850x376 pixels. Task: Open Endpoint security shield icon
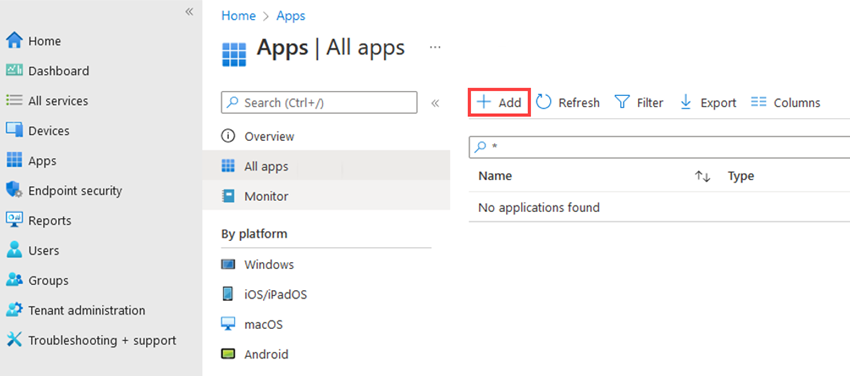(x=14, y=190)
